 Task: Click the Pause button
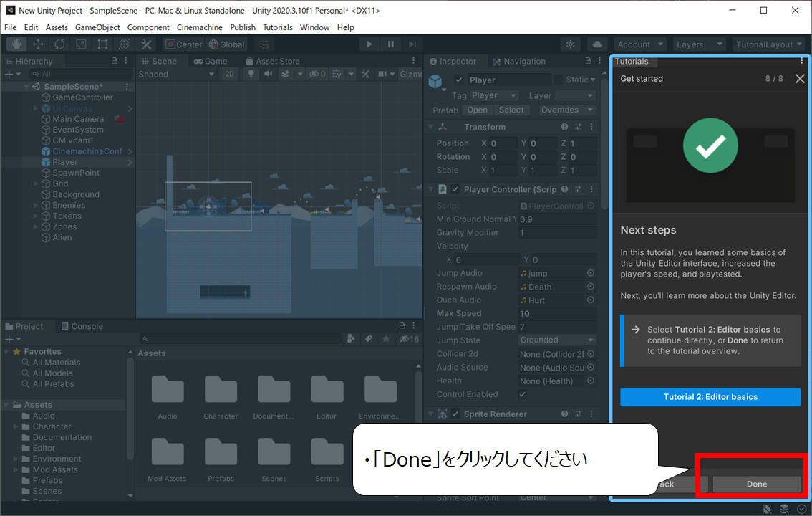pyautogui.click(x=390, y=44)
